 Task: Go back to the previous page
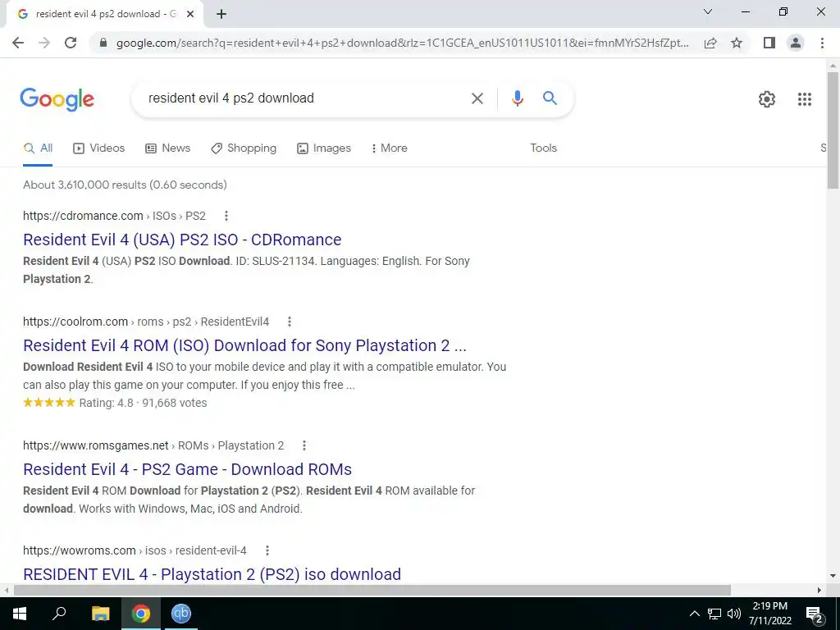(18, 43)
